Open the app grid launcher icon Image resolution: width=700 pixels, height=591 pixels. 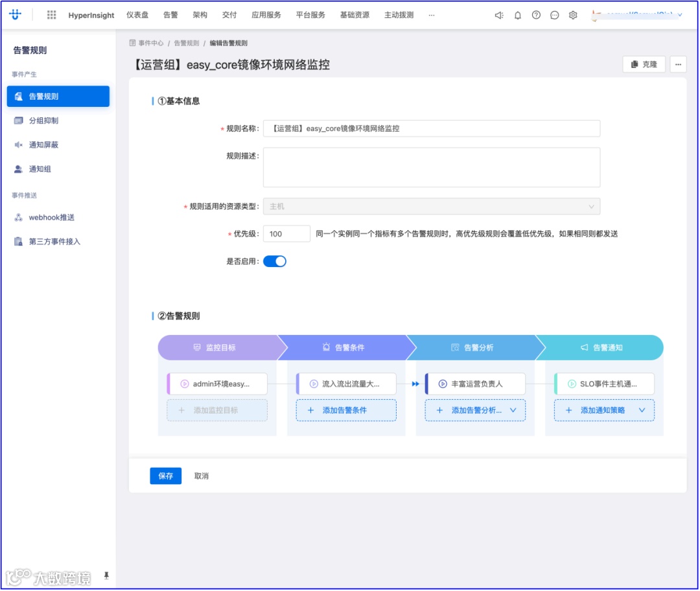pos(51,15)
